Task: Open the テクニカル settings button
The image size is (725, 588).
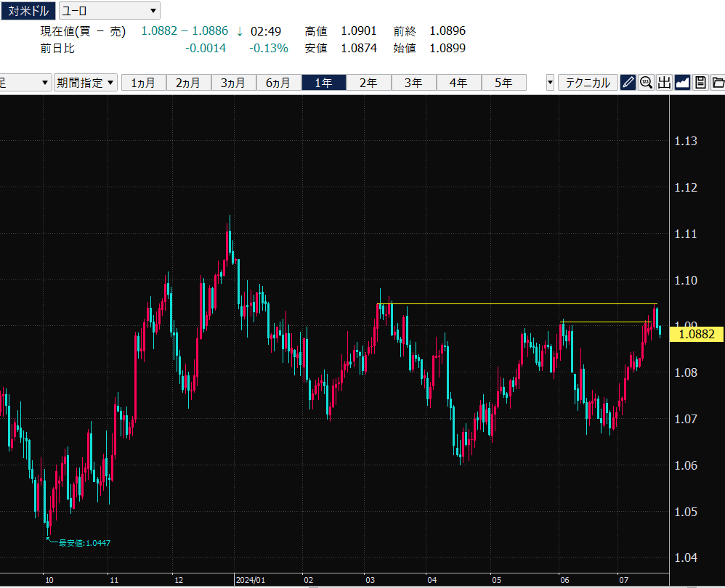Action: pos(588,83)
